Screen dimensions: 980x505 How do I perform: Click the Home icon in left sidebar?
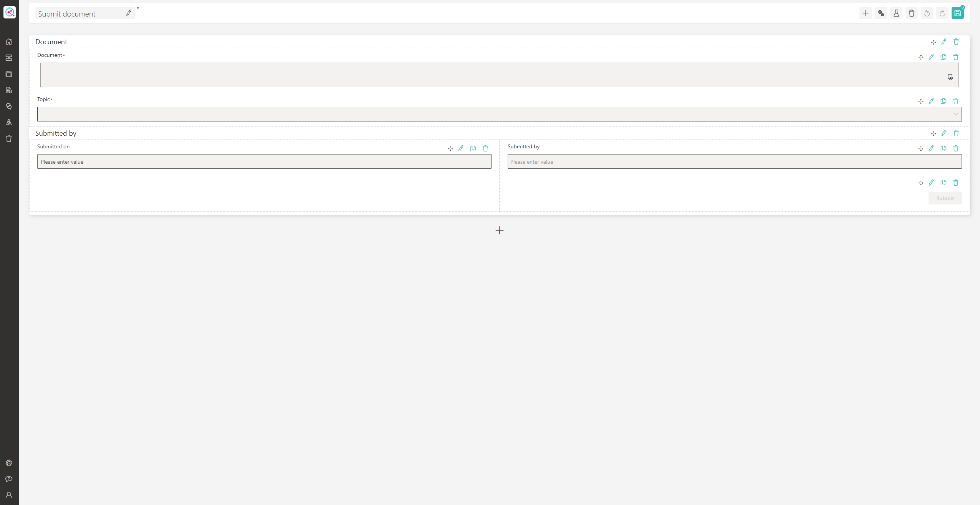[9, 42]
